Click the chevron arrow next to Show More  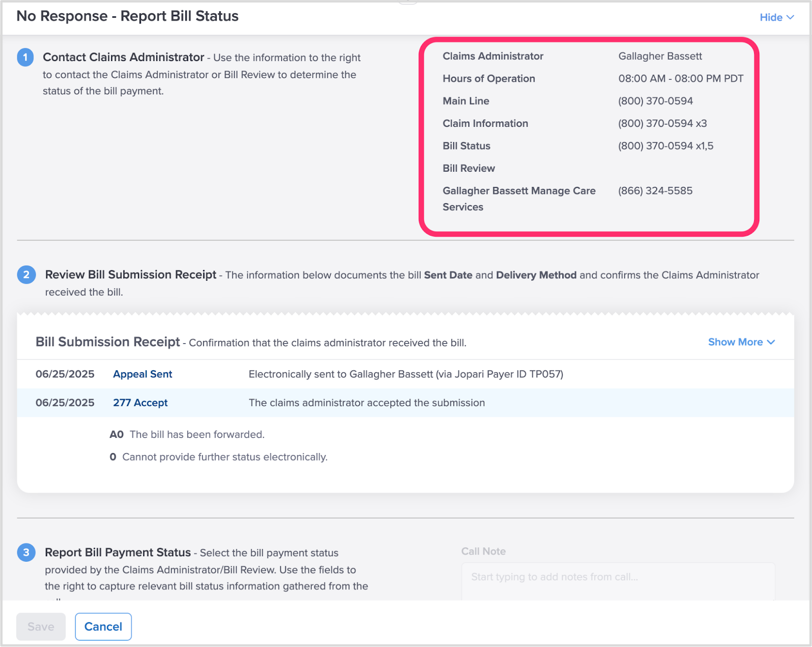(771, 342)
